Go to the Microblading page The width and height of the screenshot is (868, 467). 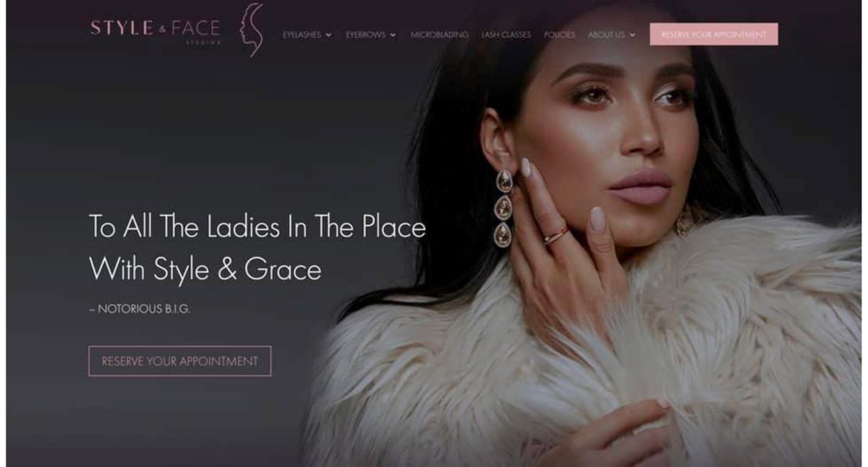[x=439, y=34]
